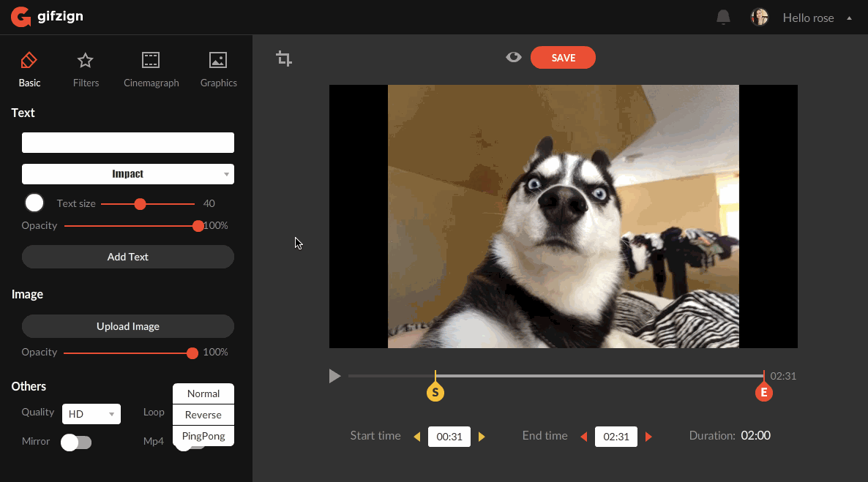
Task: Open the Cinemagraph tab
Action: (x=151, y=69)
